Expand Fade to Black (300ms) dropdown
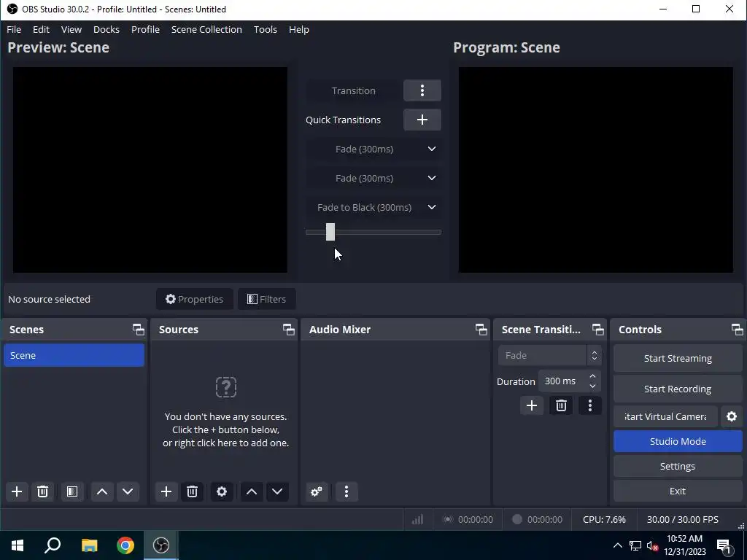 [x=432, y=207]
